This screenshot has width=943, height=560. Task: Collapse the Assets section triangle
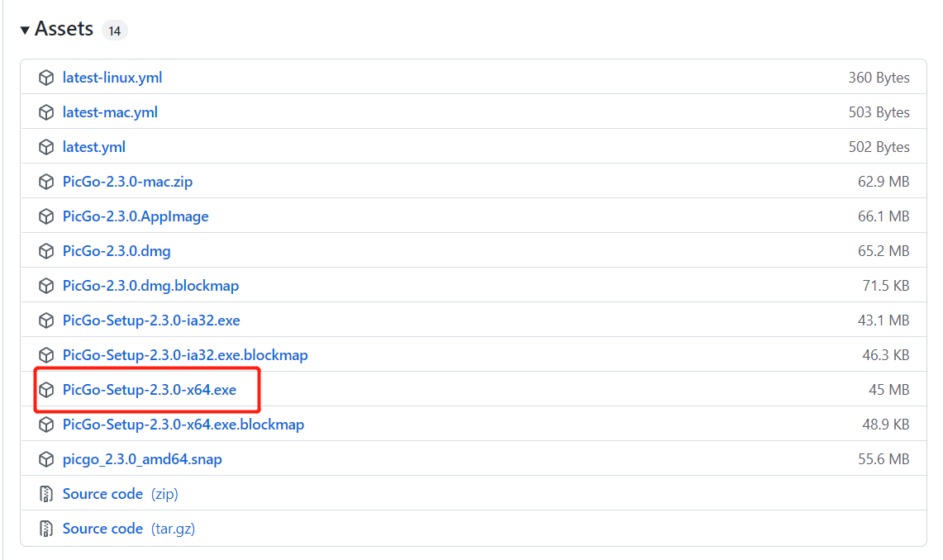tap(25, 30)
